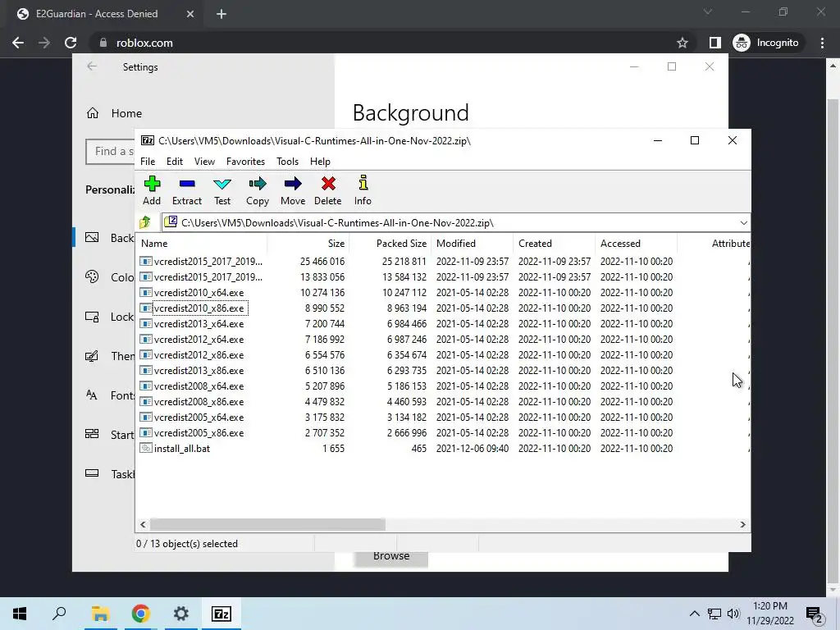Click the 7-Zip title bar app icon

148,140
